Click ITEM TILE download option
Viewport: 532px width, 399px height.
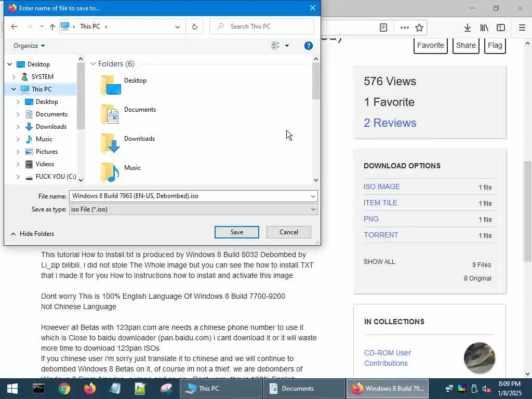[x=380, y=203]
